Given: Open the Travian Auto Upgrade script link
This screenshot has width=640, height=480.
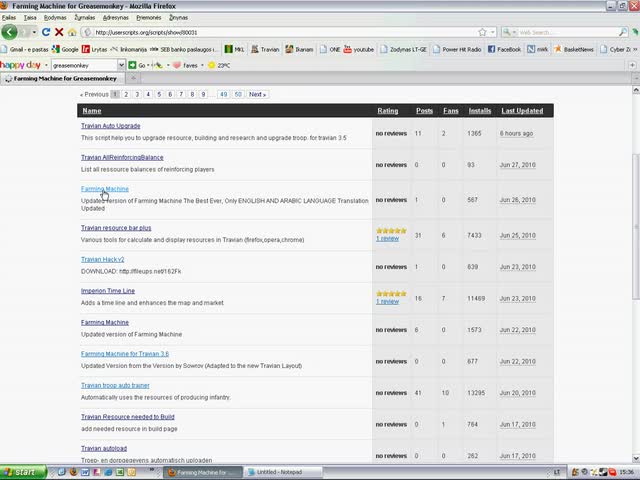Looking at the screenshot, I should click(111, 126).
